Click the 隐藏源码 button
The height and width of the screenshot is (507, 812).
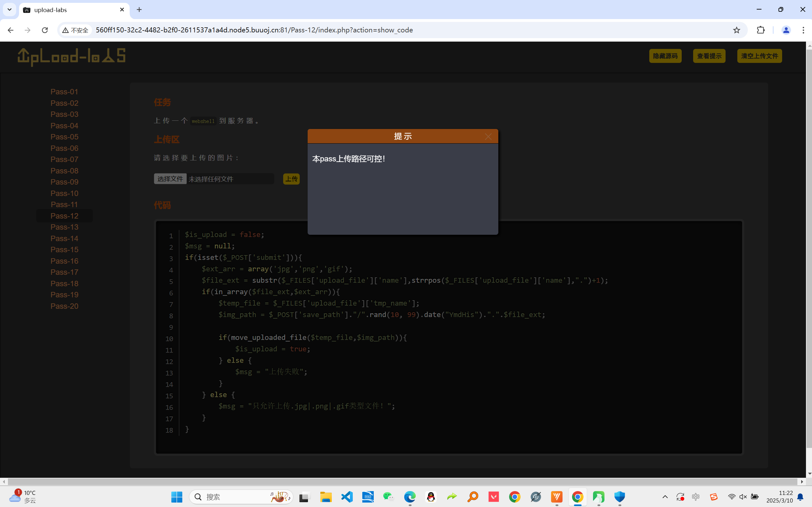coord(665,56)
